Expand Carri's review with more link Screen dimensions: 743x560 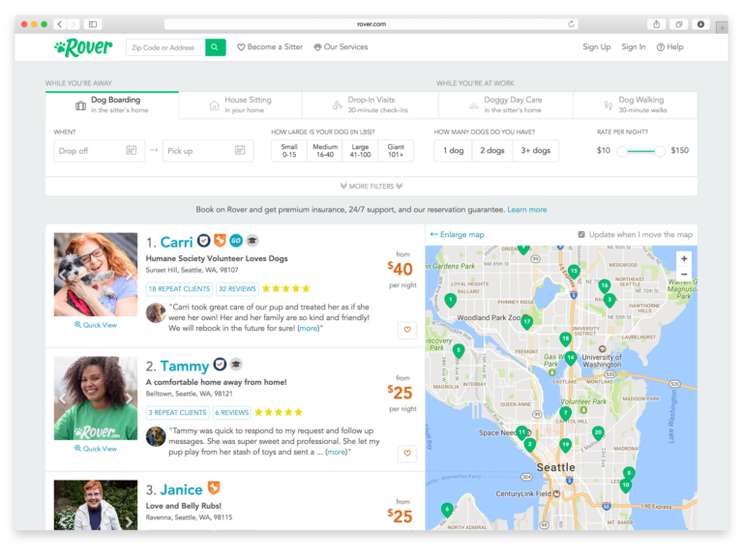point(308,328)
